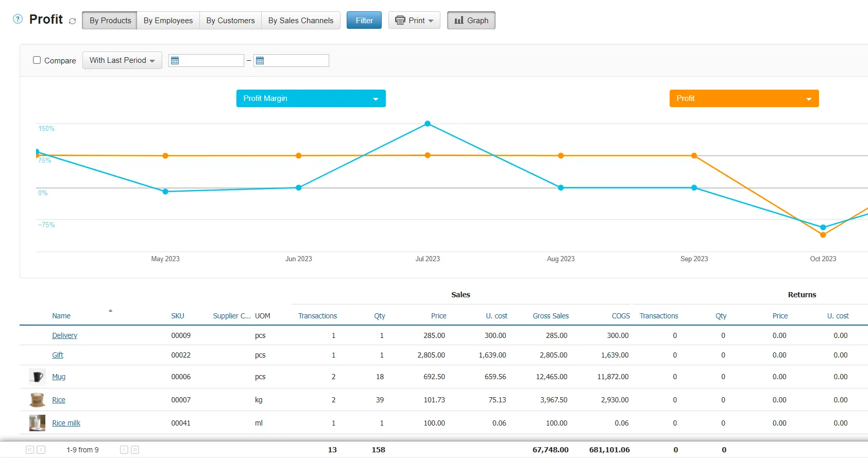This screenshot has height=458, width=868.
Task: Enable the Compare checkbox
Action: (x=37, y=60)
